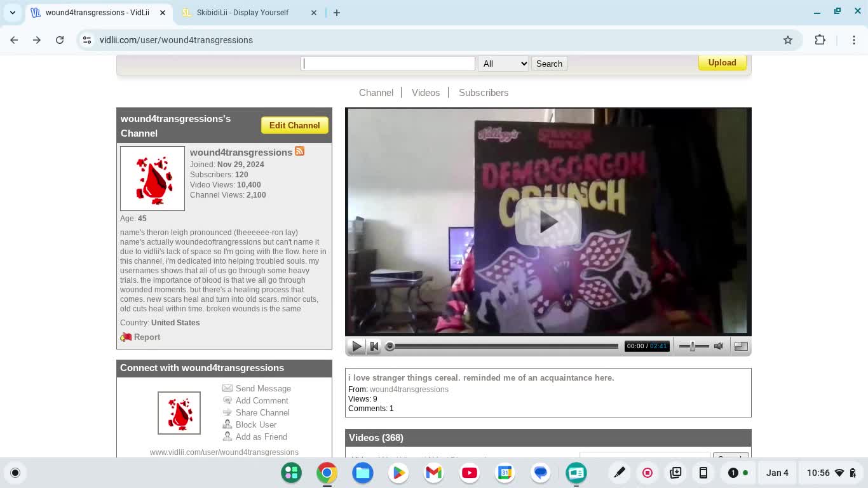Click the RSS feed icon beside the username
This screenshot has height=488, width=868.
click(x=299, y=151)
